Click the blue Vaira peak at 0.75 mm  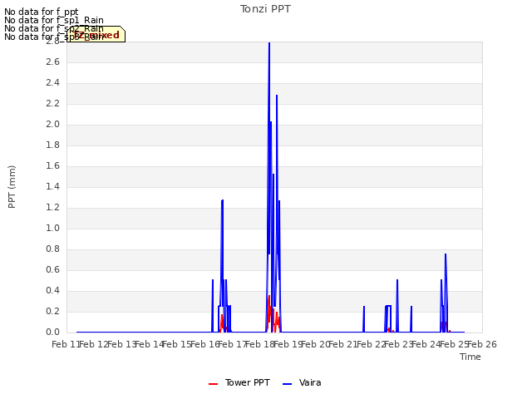click(x=446, y=254)
